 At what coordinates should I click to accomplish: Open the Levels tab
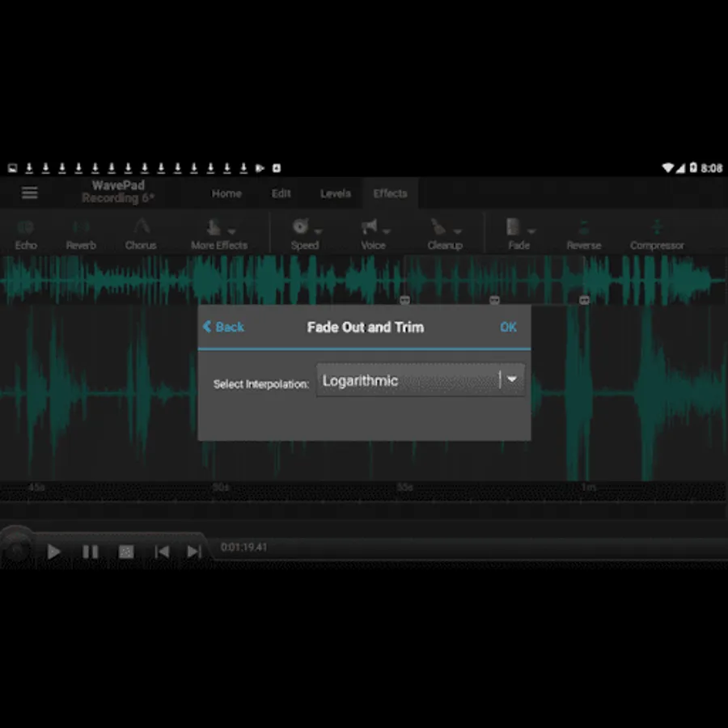tap(335, 193)
